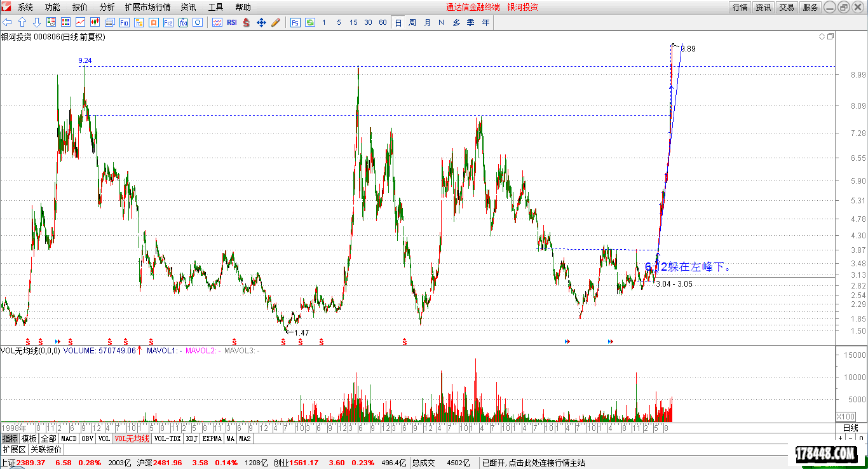
Task: Select the 30-minute period
Action: [x=368, y=22]
